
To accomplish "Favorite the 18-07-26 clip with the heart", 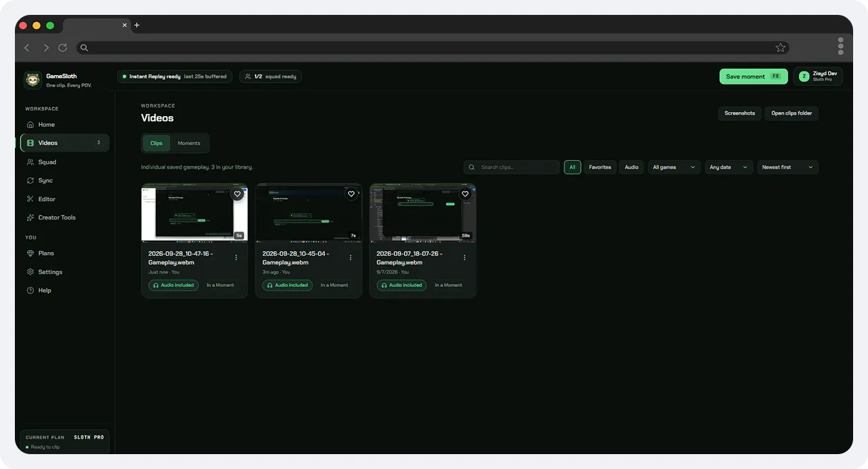I will pyautogui.click(x=465, y=194).
